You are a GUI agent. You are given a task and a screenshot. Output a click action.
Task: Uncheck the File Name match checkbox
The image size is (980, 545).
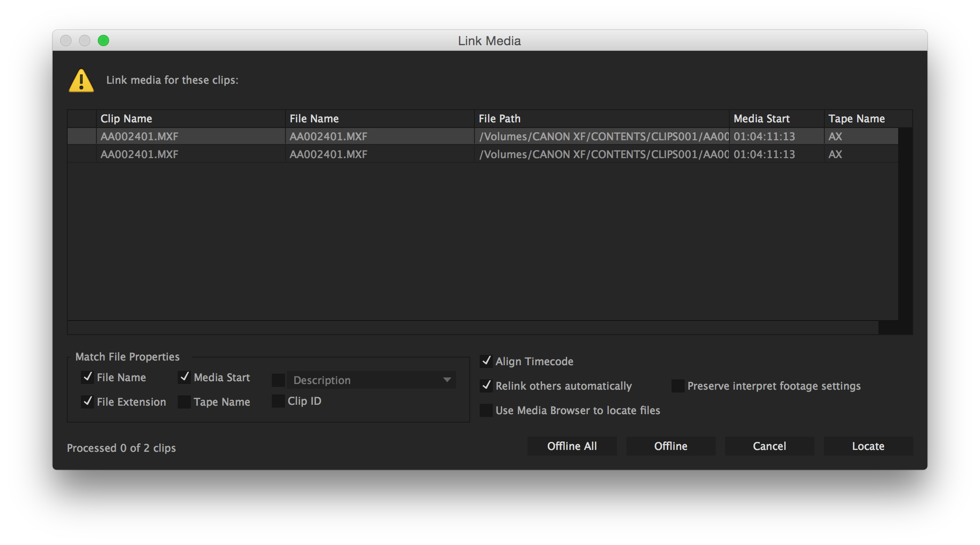[x=87, y=377]
